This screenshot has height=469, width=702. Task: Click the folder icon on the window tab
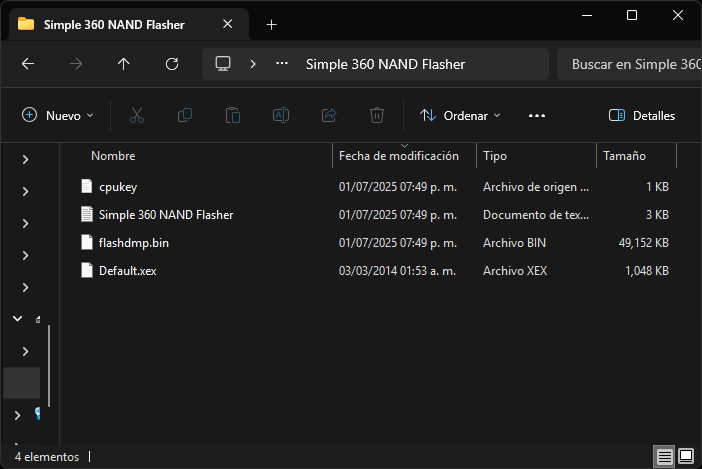point(26,24)
